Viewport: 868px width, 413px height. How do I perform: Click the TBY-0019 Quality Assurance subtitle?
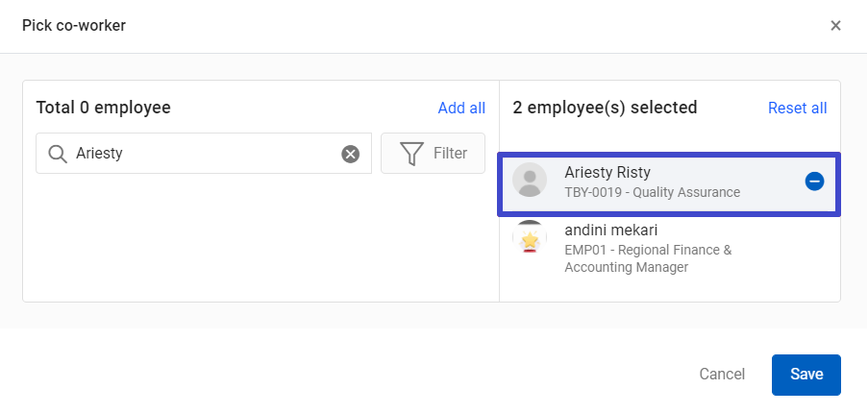click(652, 192)
